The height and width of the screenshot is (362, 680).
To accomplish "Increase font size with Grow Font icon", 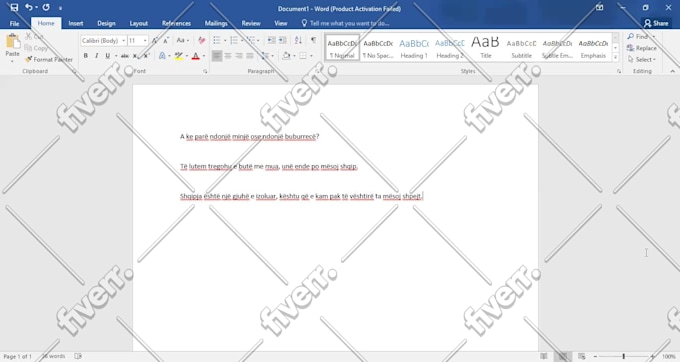I will (x=155, y=40).
